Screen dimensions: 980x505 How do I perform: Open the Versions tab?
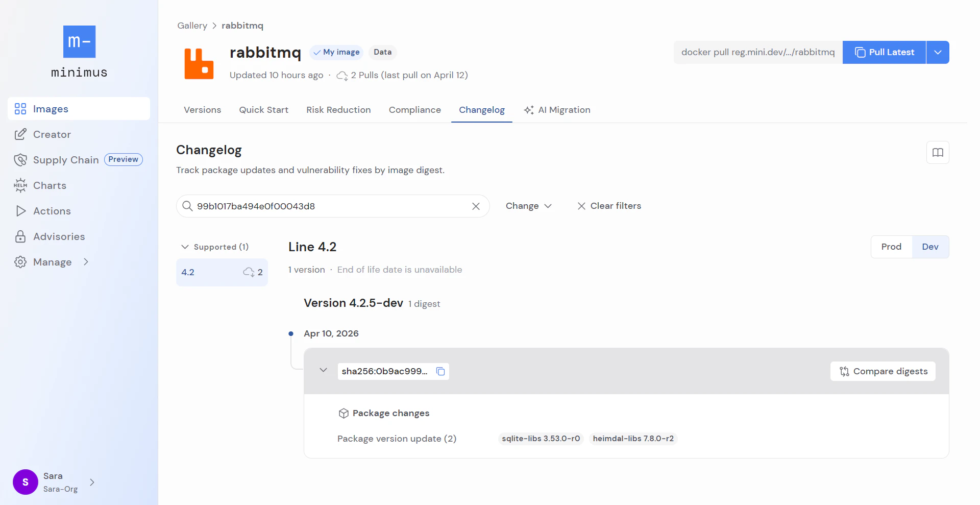203,110
